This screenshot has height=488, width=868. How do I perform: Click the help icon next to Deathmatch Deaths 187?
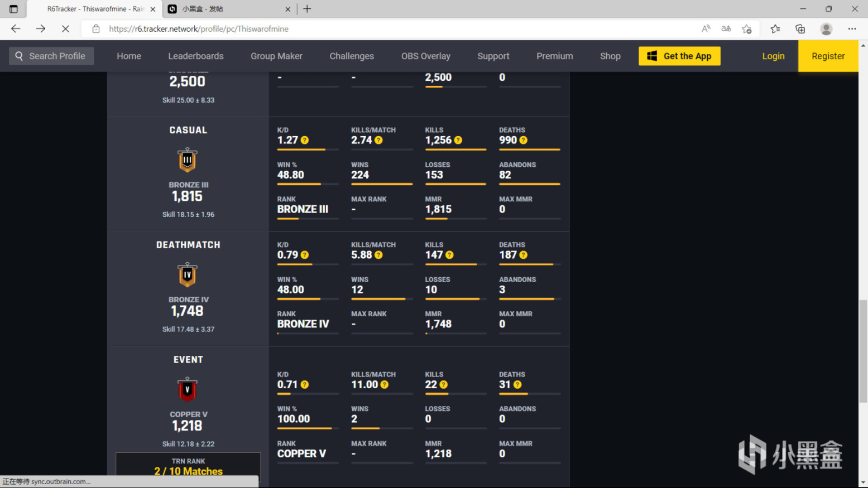pyautogui.click(x=523, y=255)
